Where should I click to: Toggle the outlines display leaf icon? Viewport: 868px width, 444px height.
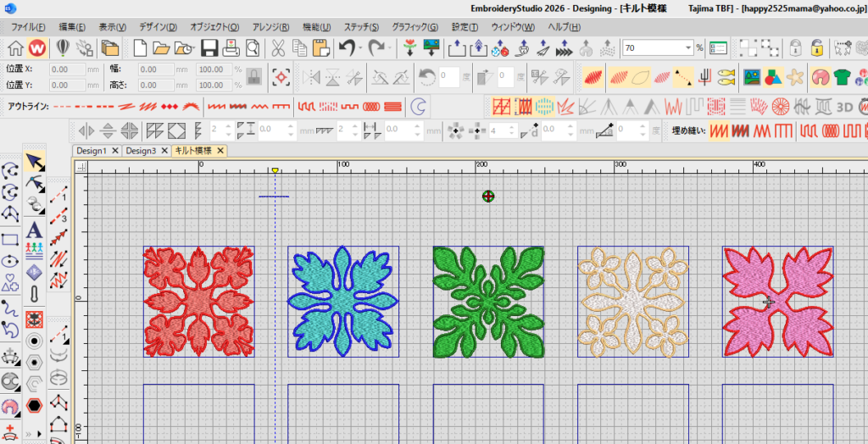640,77
